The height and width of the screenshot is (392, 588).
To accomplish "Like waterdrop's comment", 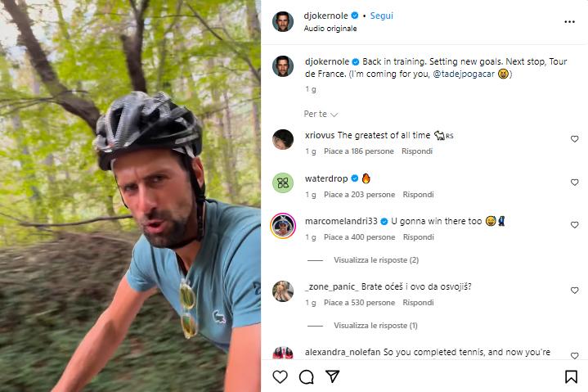I will click(x=574, y=182).
